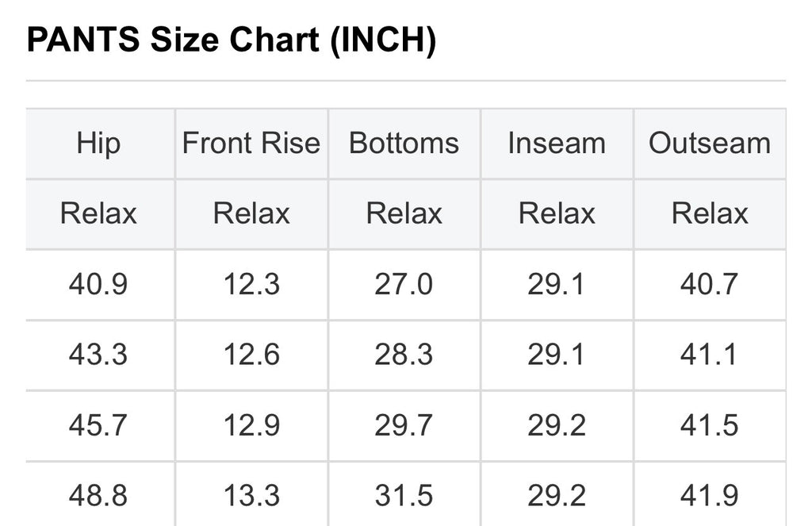Screen dimensions: 812x526
Task: Click the Inseam column header
Action: (x=557, y=144)
